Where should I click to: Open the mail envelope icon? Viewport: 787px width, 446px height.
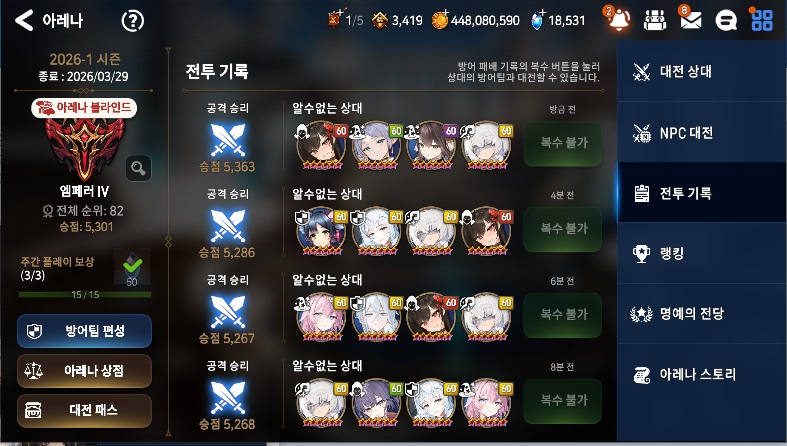coord(691,21)
